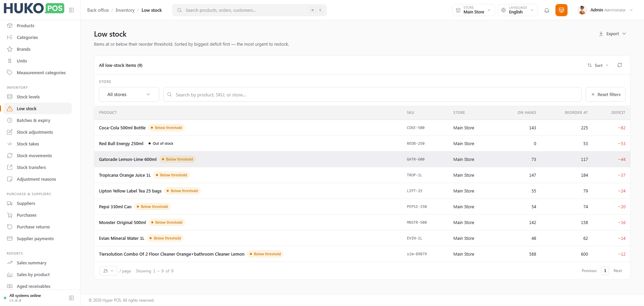The width and height of the screenshot is (644, 306).
Task: Select page 1 in pagination
Action: tap(605, 271)
